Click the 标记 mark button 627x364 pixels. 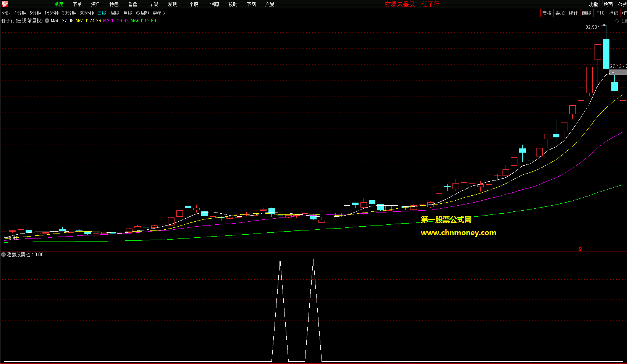pos(613,13)
